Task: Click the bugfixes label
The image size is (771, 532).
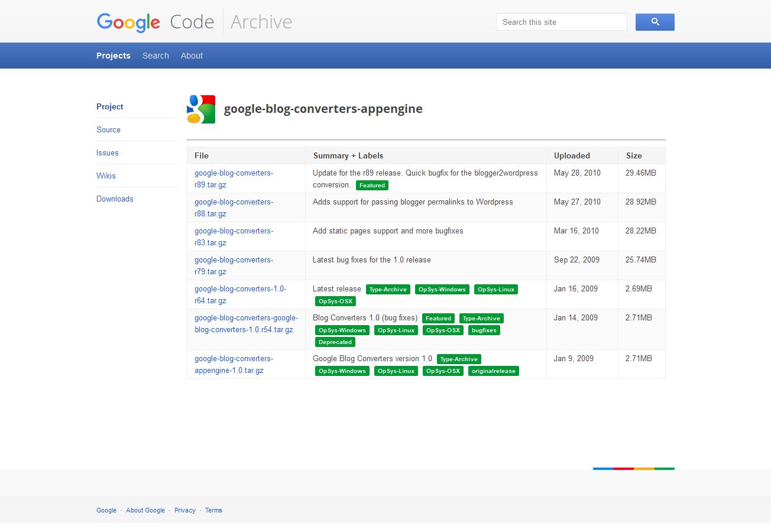Action: [484, 330]
